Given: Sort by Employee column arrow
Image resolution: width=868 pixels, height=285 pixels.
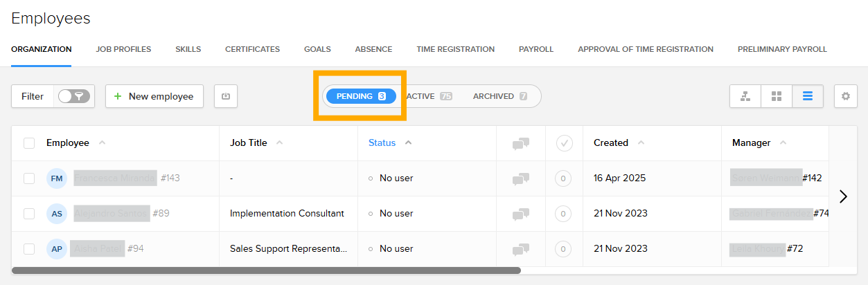Looking at the screenshot, I should 103,143.
